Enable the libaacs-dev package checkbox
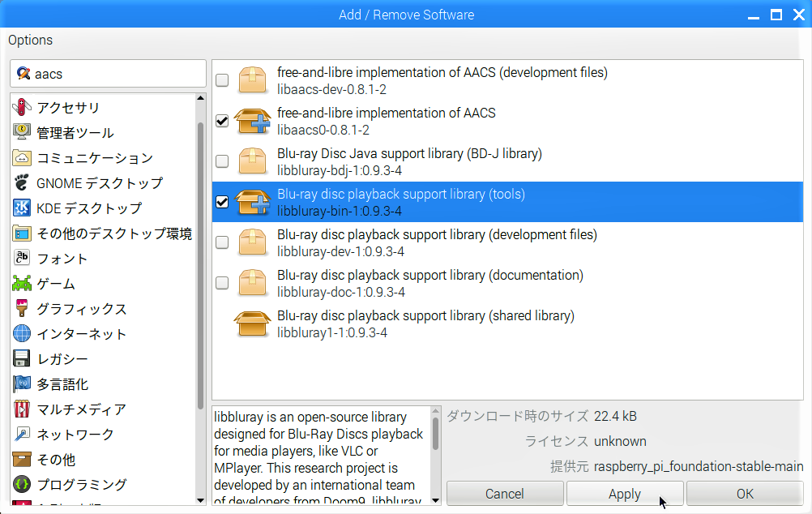 222,80
